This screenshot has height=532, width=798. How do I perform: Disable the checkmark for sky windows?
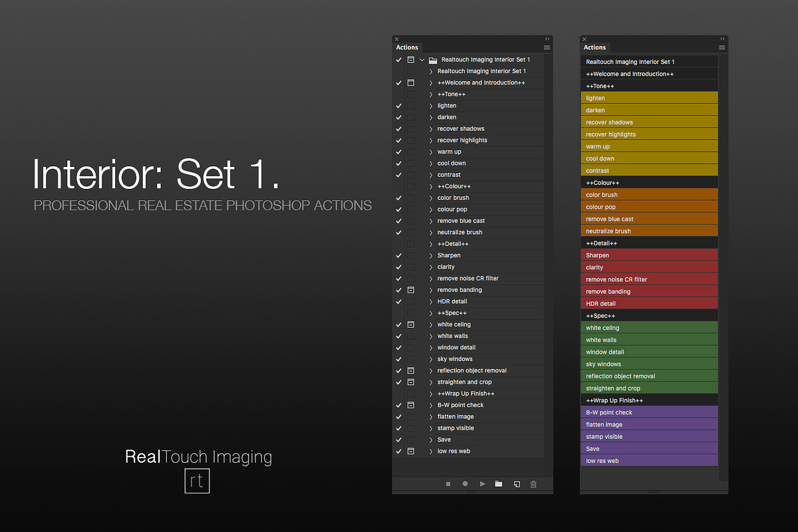399,359
